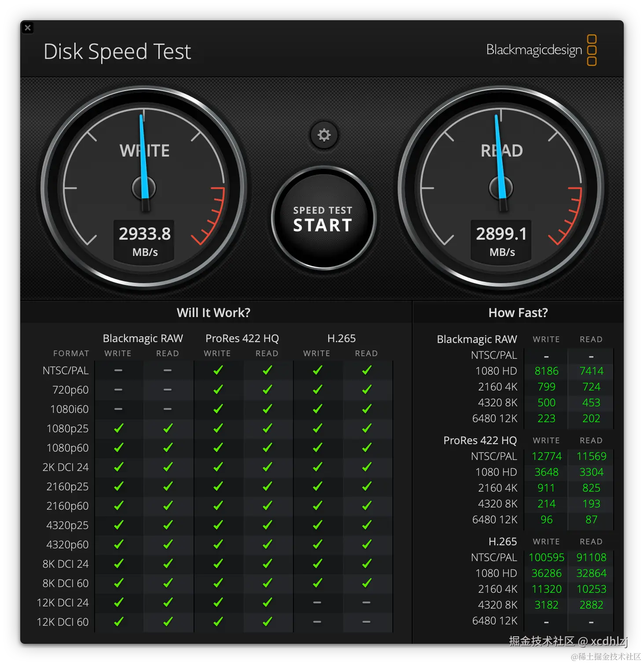Click the 36286 H.265 1080 HD write value
This screenshot has width=644, height=664.
[546, 573]
